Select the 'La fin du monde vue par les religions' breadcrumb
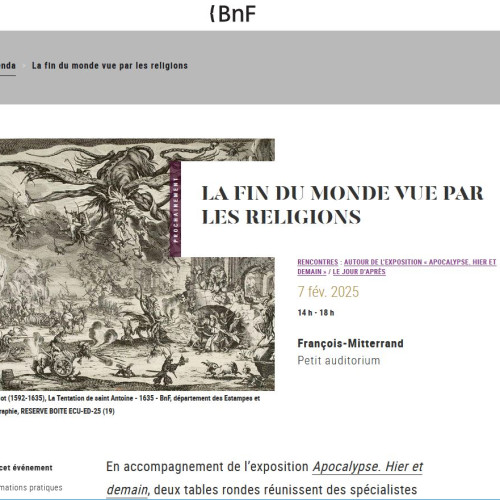 [x=110, y=66]
